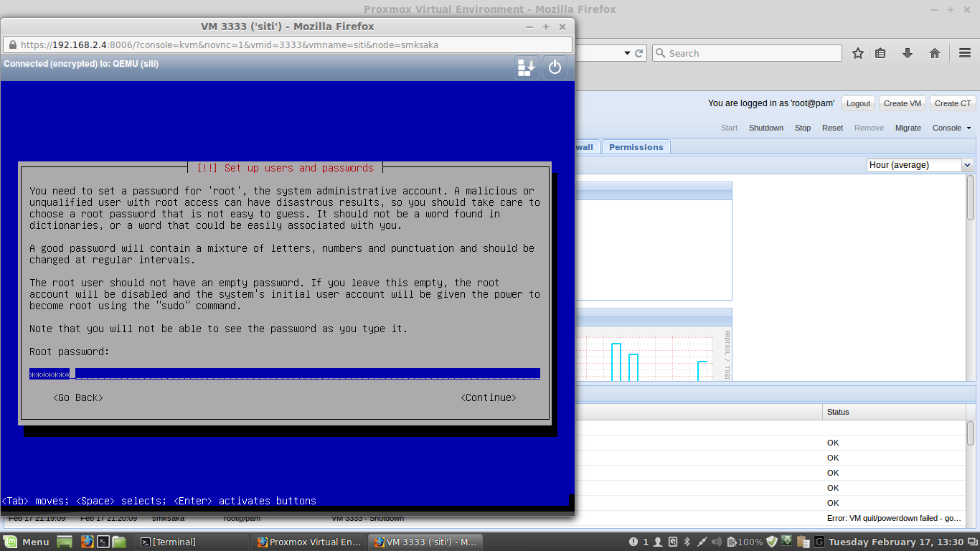Activate Go Back in the installer dialog

[x=78, y=397]
